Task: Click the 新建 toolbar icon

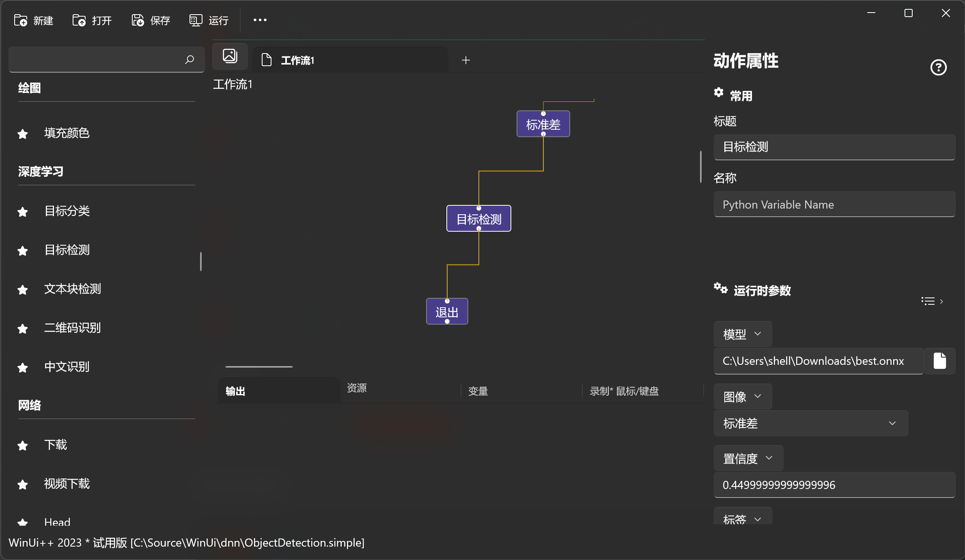Action: [x=20, y=20]
